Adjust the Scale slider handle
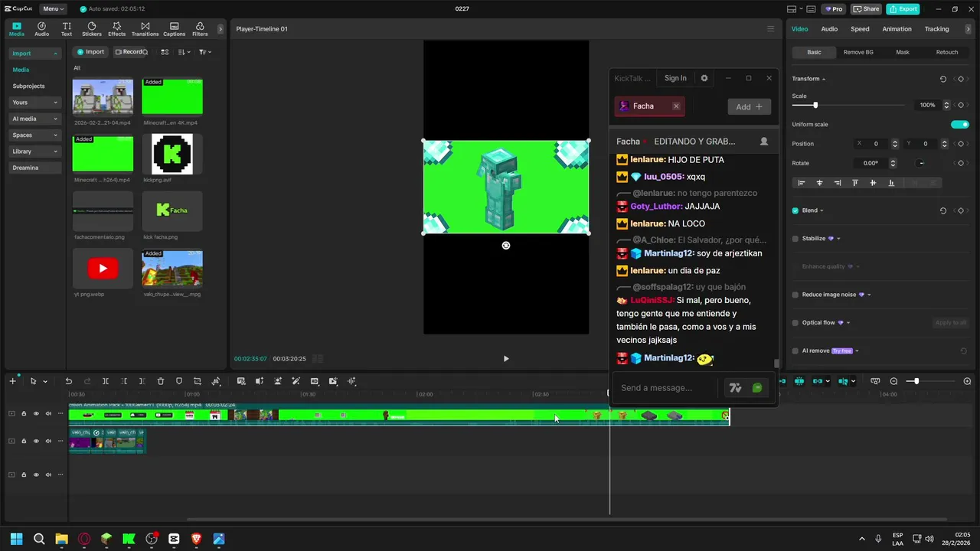This screenshot has height=551, width=980. (815, 105)
